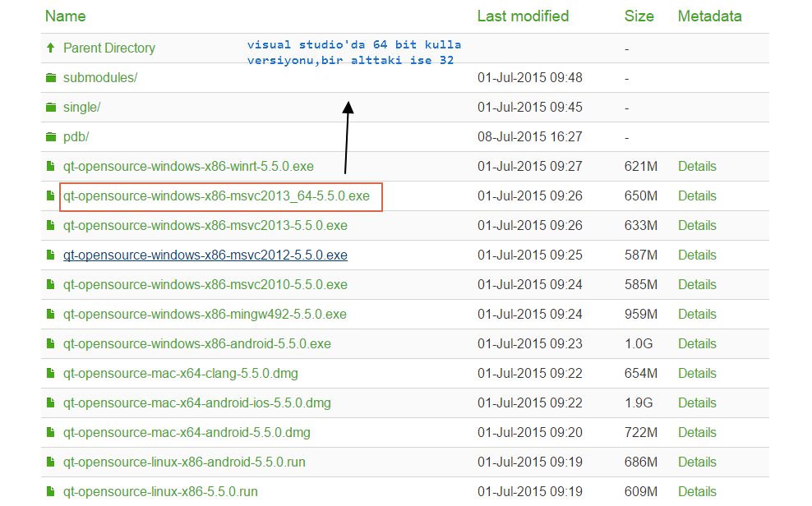The image size is (812, 506).
Task: Click file icon beside mac-x64-android-ios-5.5.0.dmg
Action: (x=50, y=402)
